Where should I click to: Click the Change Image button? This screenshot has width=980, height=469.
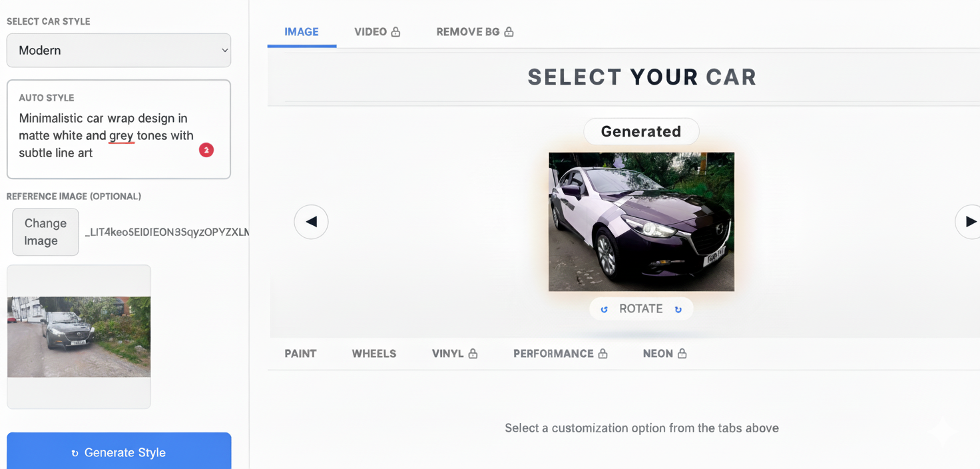45,232
